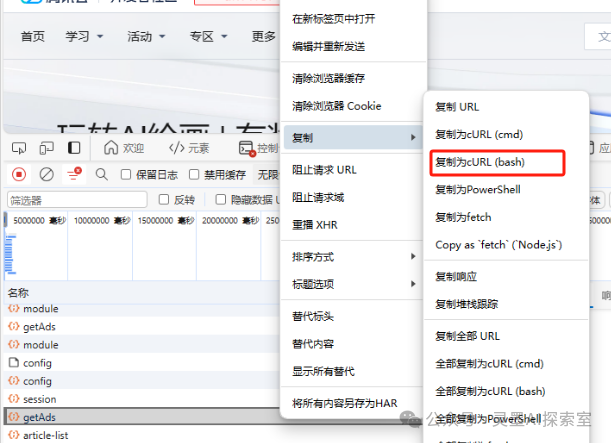Check the 禁用缓存 checkbox
The image size is (611, 443).
pos(196,174)
